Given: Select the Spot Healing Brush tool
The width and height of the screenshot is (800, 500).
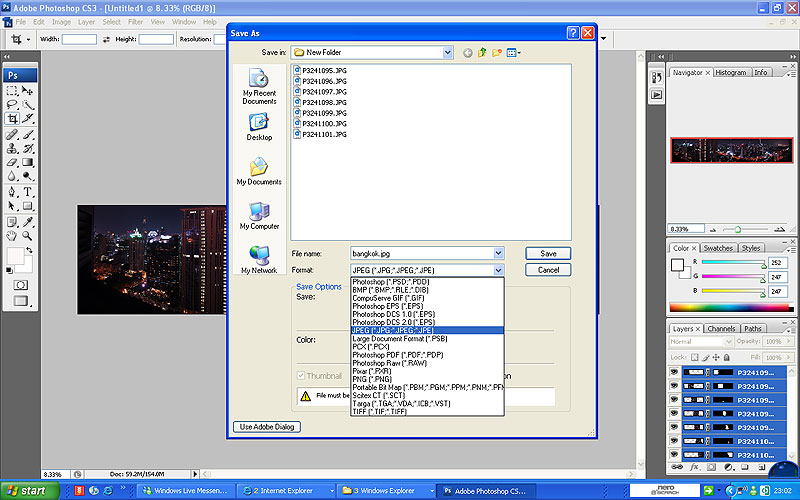Looking at the screenshot, I should 12,135.
